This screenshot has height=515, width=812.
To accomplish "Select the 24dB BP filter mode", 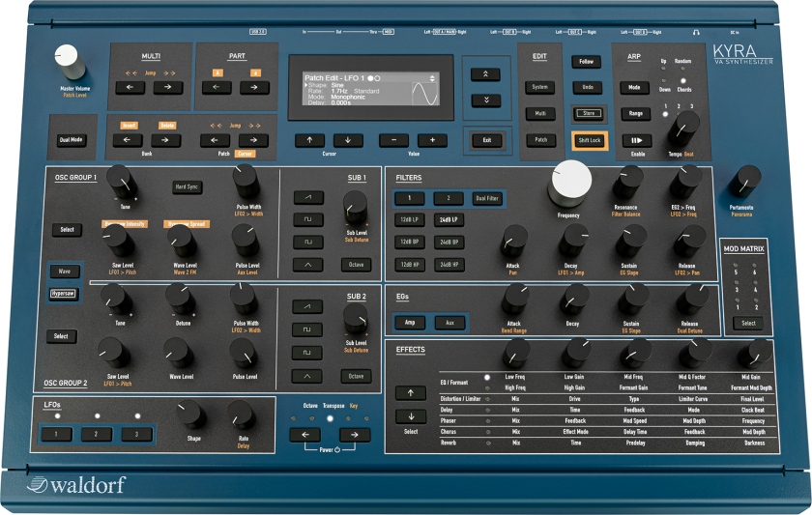I will (449, 242).
